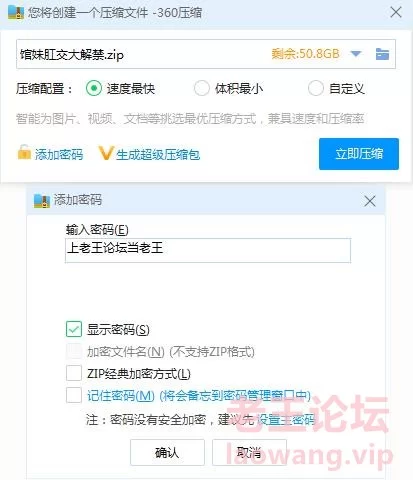
Task: Enable the ZIP经典加密方式(L) checkbox
Action: pyautogui.click(x=74, y=373)
